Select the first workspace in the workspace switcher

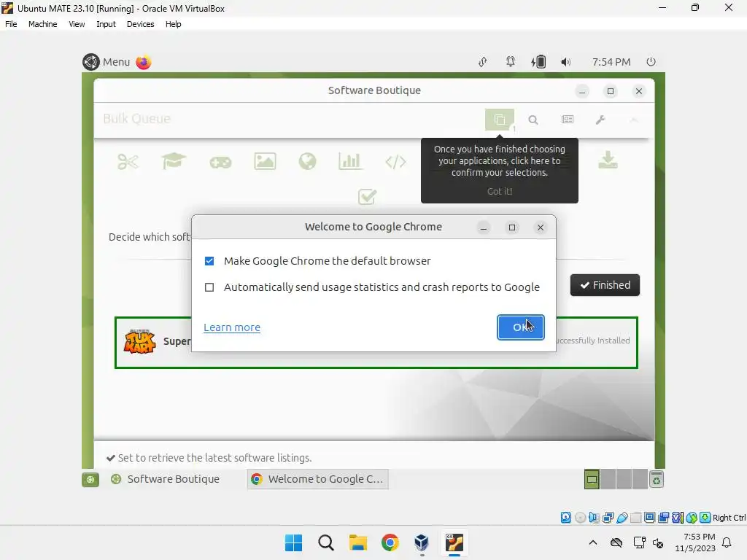[x=592, y=480]
